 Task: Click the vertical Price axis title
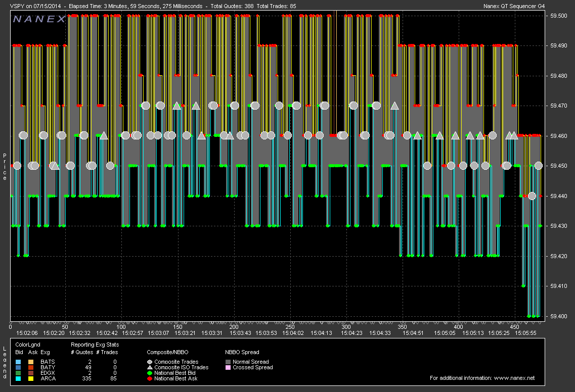pyautogui.click(x=5, y=167)
